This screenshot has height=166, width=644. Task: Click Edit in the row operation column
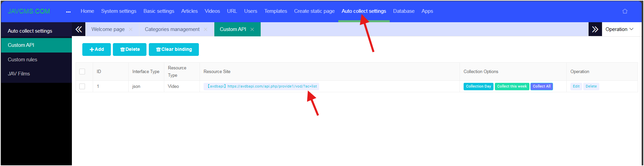(x=576, y=87)
